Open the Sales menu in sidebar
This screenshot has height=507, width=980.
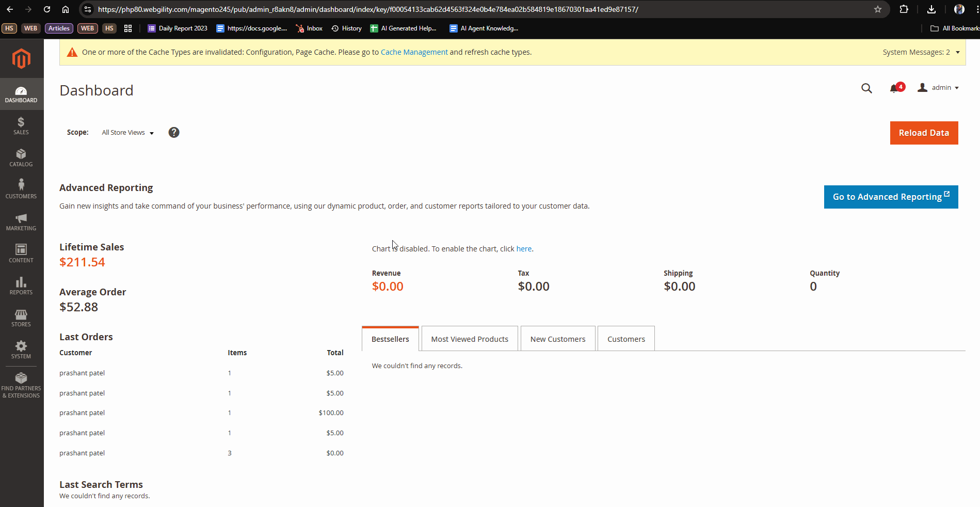coord(21,126)
